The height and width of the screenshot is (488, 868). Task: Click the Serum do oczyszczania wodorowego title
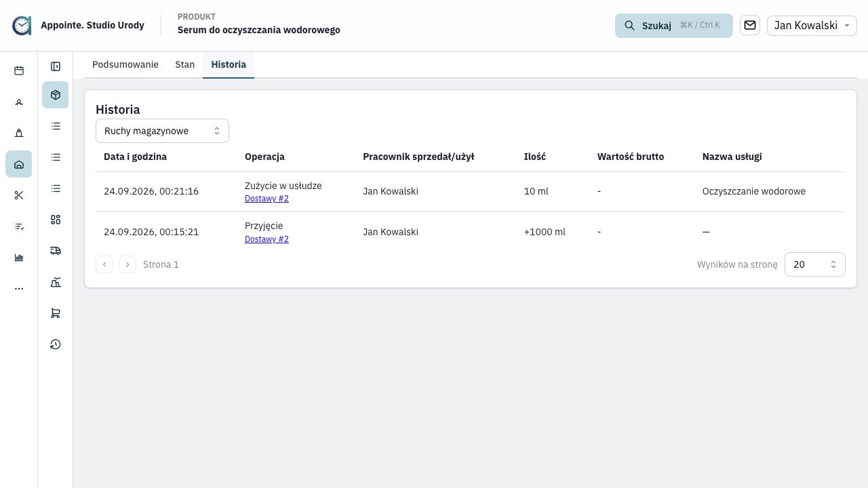tap(259, 30)
